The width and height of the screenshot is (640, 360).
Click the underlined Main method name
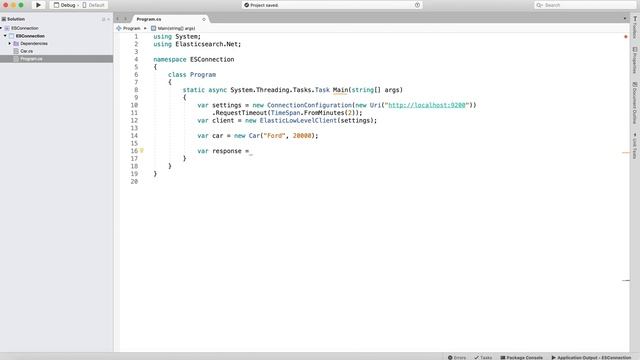tap(340, 90)
